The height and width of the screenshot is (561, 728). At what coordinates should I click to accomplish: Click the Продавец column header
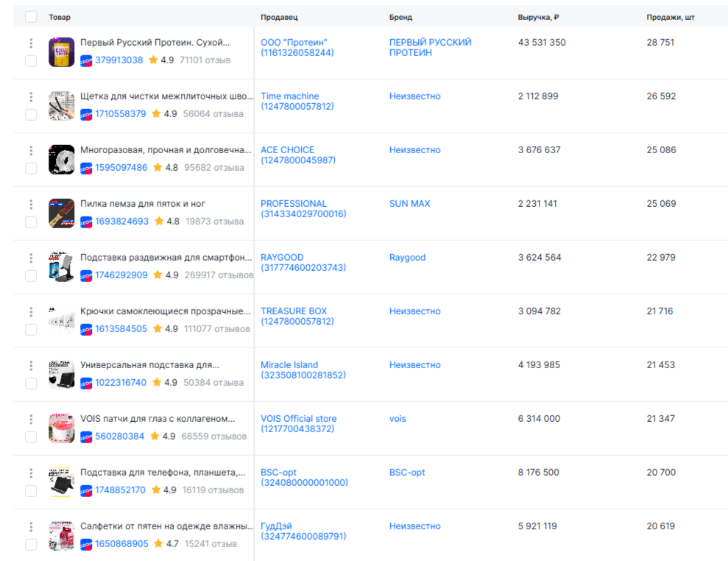pyautogui.click(x=279, y=17)
